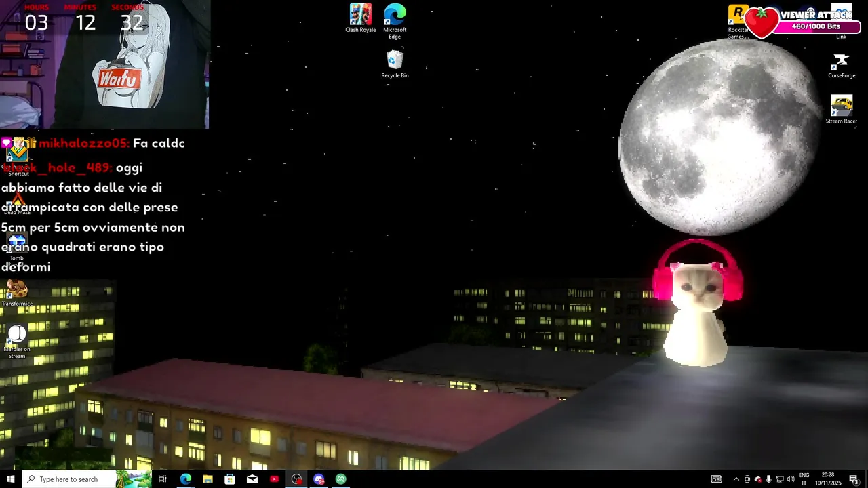Open Task View in the taskbar
The height and width of the screenshot is (488, 868).
pos(163,479)
